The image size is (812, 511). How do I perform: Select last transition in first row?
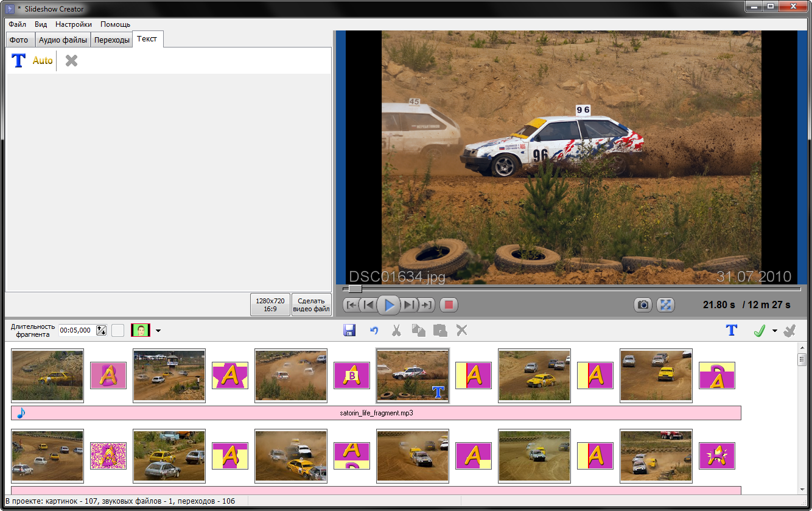tap(717, 376)
